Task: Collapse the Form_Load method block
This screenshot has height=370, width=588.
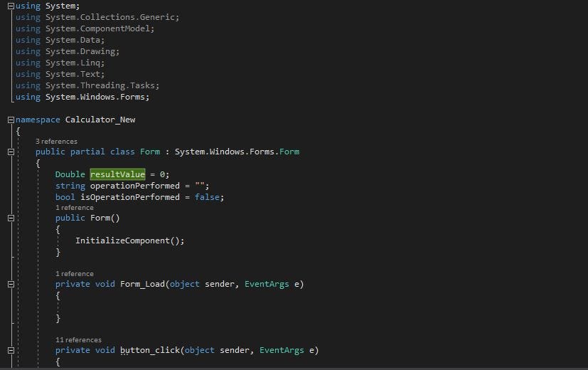Action: pos(11,284)
